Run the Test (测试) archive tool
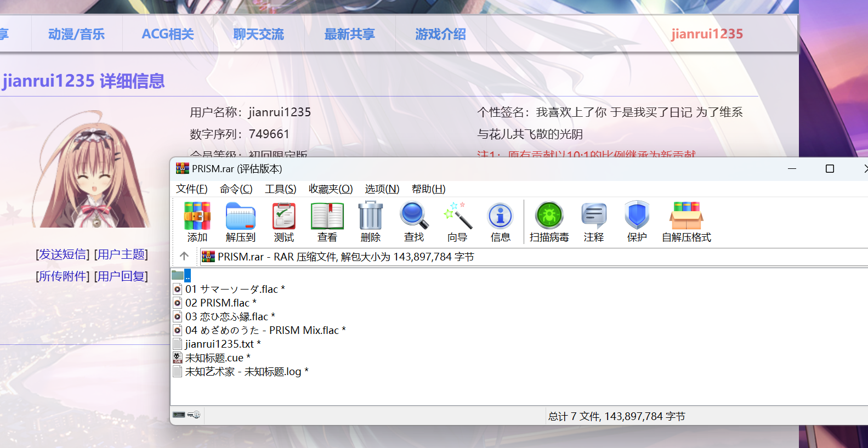 (284, 222)
